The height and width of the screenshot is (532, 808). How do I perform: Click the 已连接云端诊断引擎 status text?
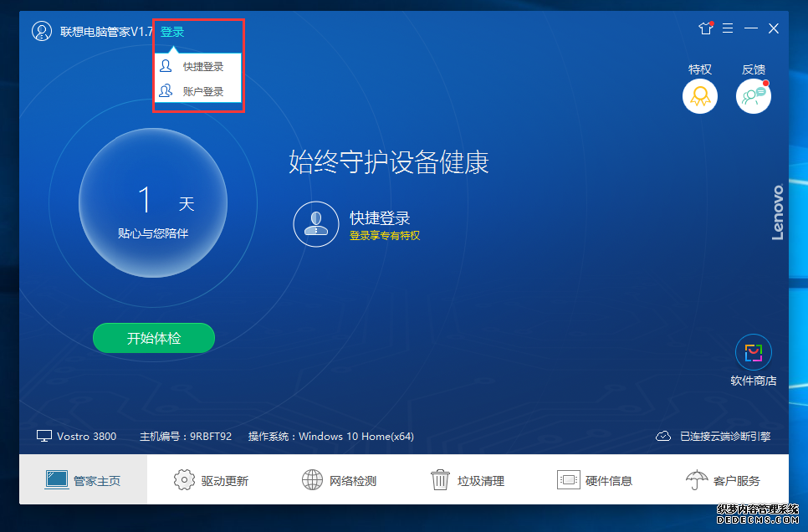click(725, 436)
